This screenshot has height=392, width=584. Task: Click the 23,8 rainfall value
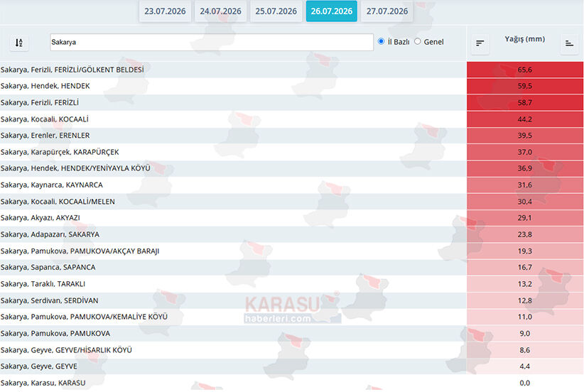(525, 234)
